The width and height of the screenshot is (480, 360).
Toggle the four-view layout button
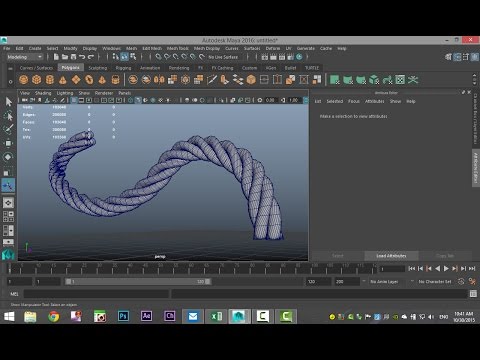click(x=8, y=216)
